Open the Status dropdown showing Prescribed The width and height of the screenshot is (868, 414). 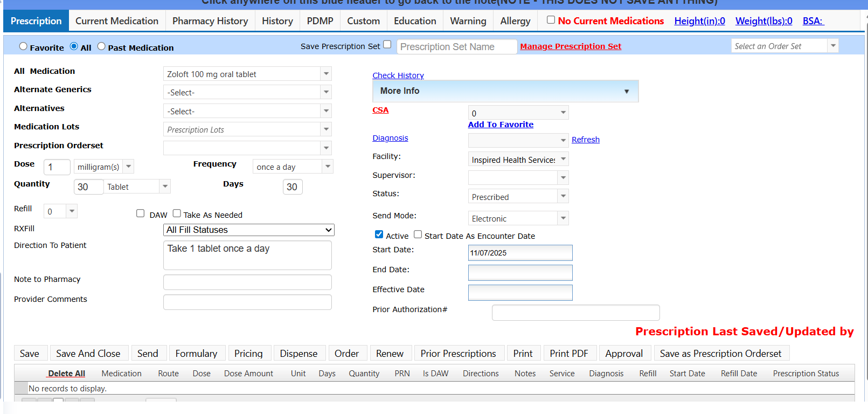point(563,197)
